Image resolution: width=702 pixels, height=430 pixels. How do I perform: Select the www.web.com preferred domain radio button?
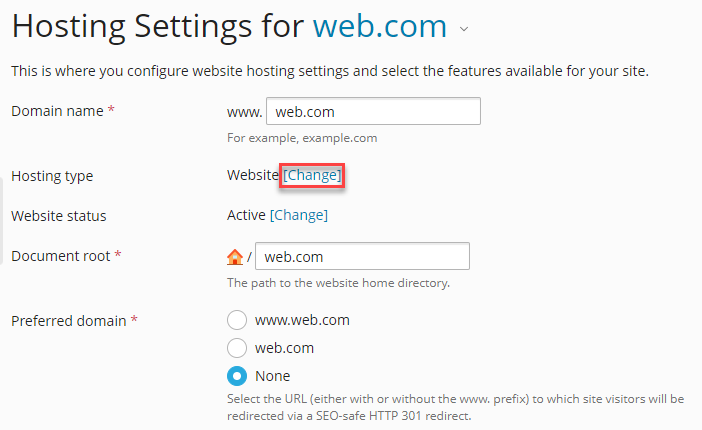point(237,320)
